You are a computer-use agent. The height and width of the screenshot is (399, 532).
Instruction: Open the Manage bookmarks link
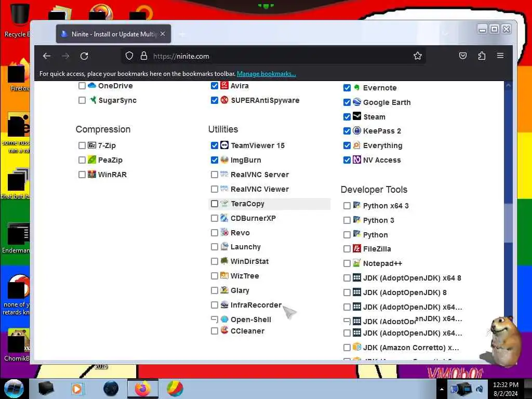pyautogui.click(x=267, y=74)
